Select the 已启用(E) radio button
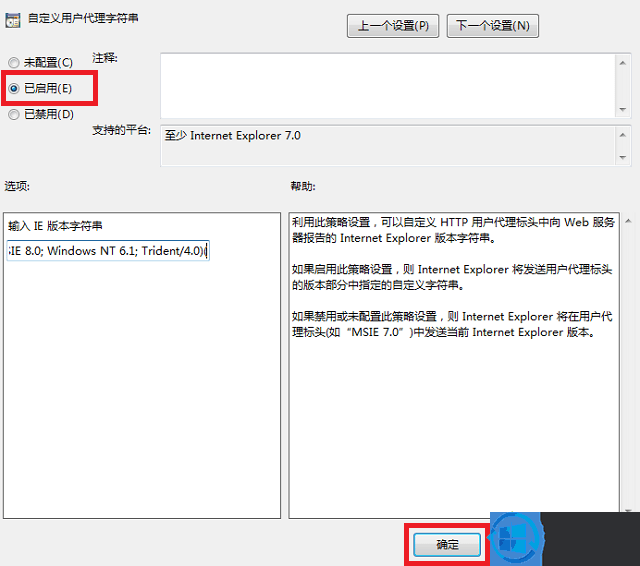Screen dimensions: 640x566 (14, 88)
